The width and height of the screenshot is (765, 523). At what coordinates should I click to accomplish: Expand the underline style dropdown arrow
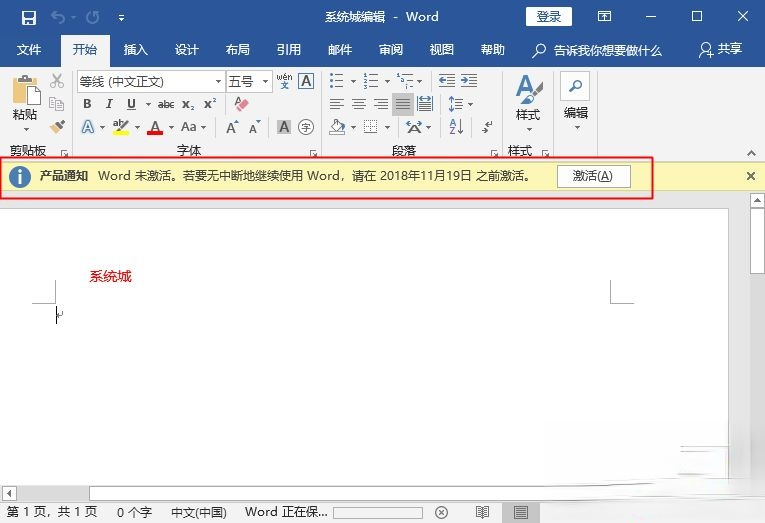pos(148,104)
